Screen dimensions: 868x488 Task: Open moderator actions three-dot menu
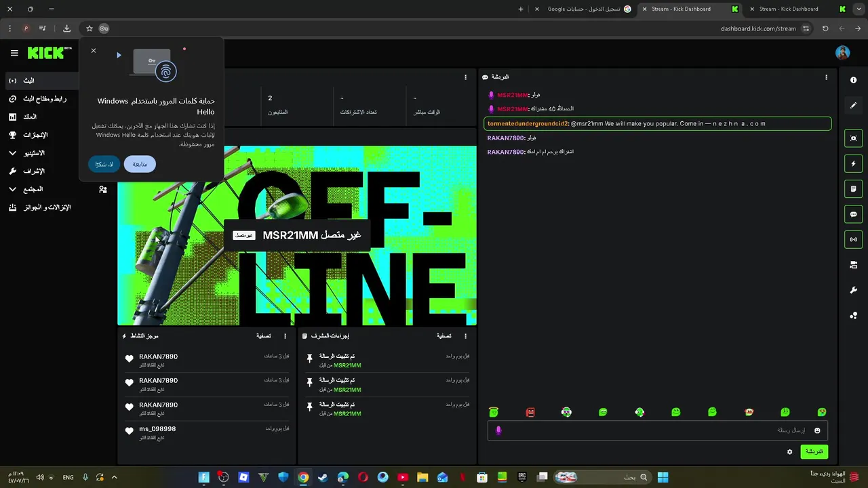pos(465,336)
